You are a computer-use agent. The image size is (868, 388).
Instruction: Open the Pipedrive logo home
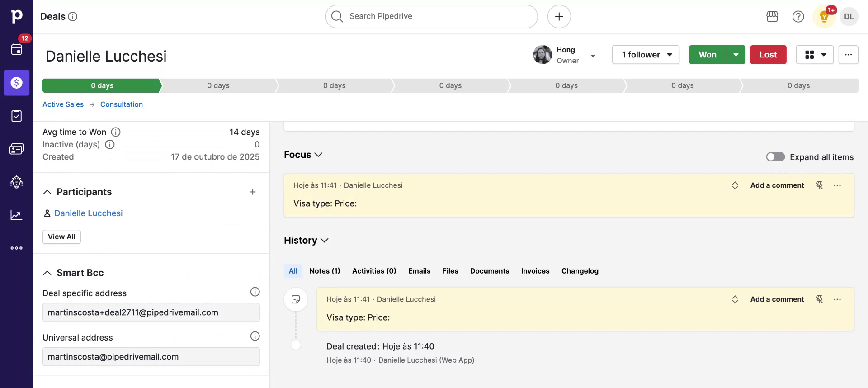pos(16,16)
